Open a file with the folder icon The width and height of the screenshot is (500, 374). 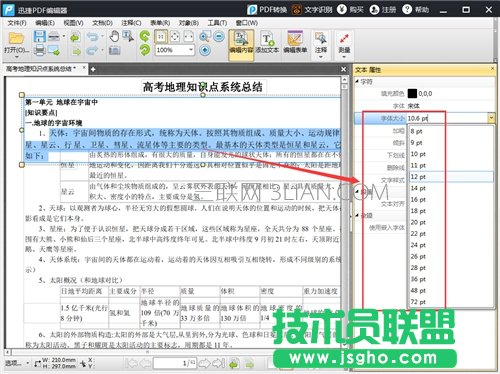pyautogui.click(x=16, y=38)
